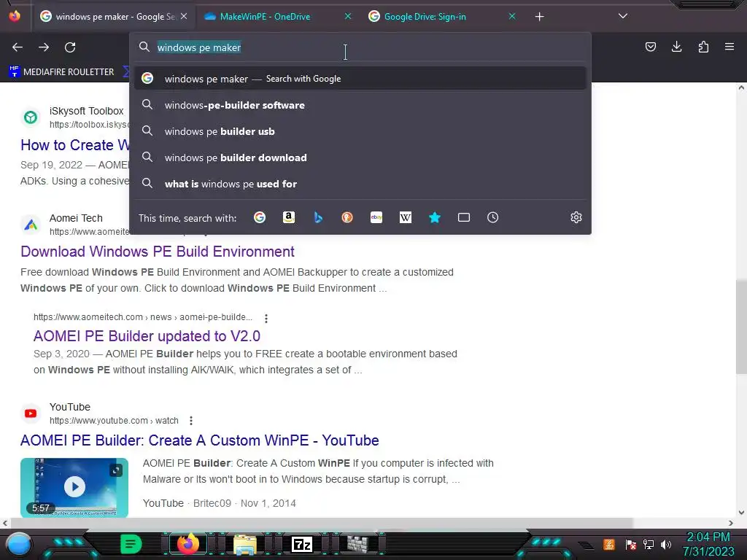Search this time with Wikipedia icon
Screen dimensions: 747x560
click(x=406, y=217)
